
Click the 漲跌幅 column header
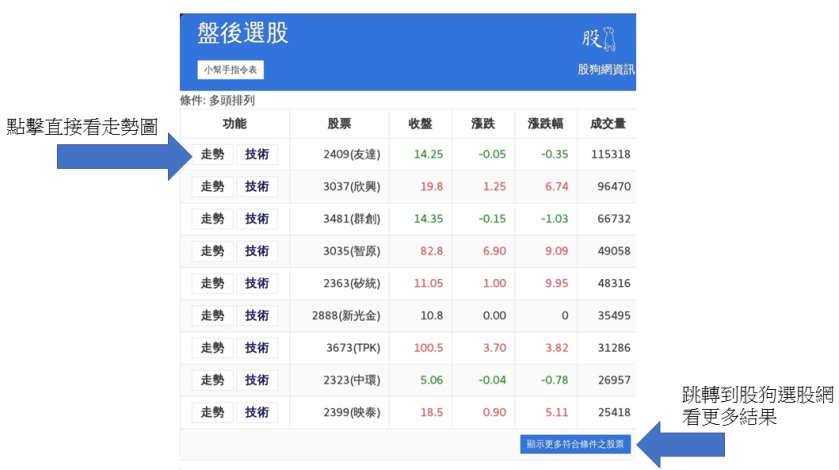pos(545,124)
